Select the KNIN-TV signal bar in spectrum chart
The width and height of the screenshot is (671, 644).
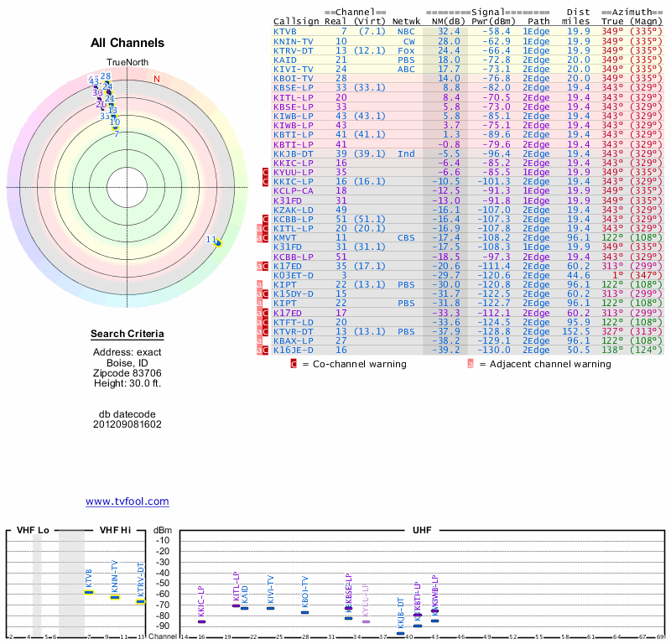pos(115,597)
